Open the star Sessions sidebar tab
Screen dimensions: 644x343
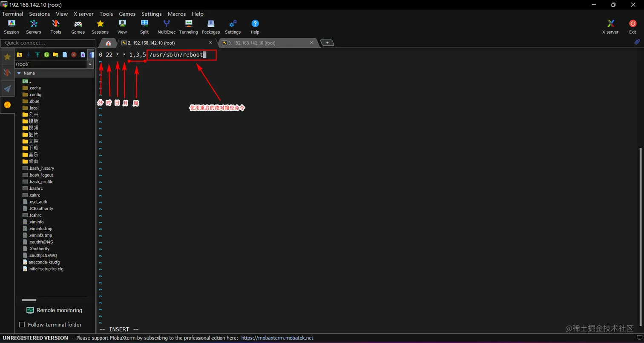tap(7, 57)
